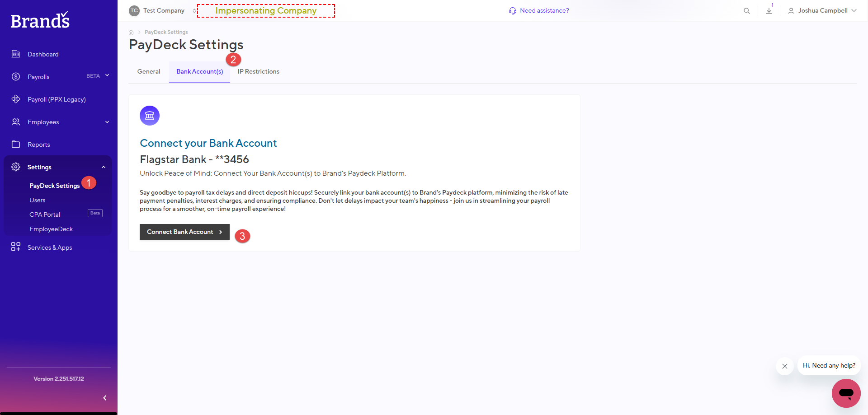Viewport: 868px width, 415px height.
Task: Open Dashboard from the sidebar
Action: [x=43, y=54]
